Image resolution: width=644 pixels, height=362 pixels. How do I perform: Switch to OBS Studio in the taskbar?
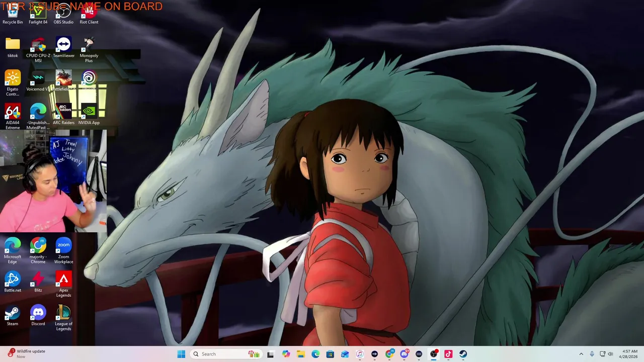[434, 354]
